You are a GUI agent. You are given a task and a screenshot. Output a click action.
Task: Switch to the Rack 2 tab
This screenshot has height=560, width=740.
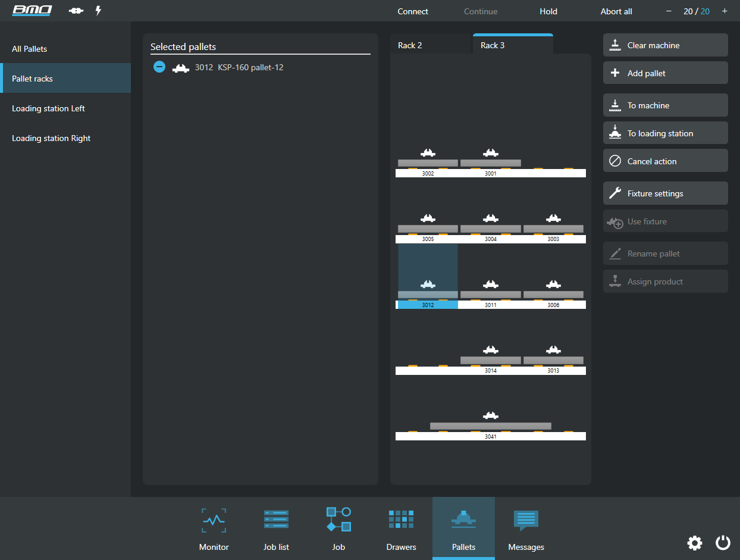410,45
